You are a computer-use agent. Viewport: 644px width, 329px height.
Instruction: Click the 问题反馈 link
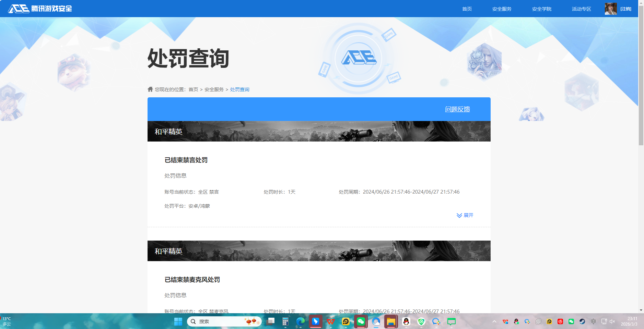click(457, 109)
